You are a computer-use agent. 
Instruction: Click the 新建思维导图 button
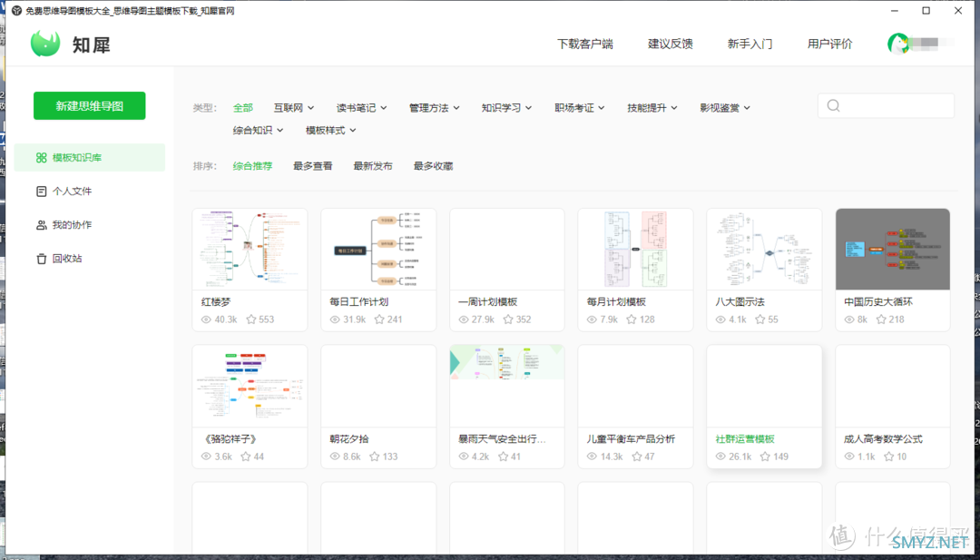click(x=89, y=105)
